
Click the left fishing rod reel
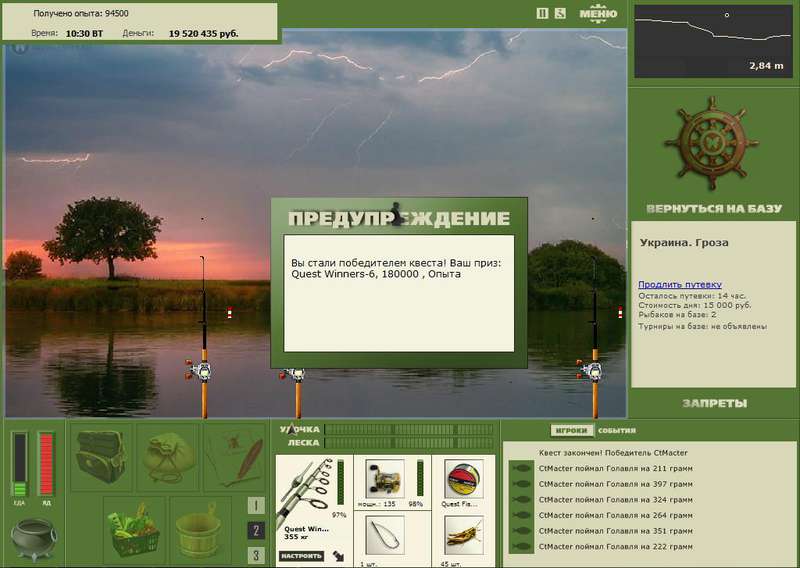[x=199, y=370]
